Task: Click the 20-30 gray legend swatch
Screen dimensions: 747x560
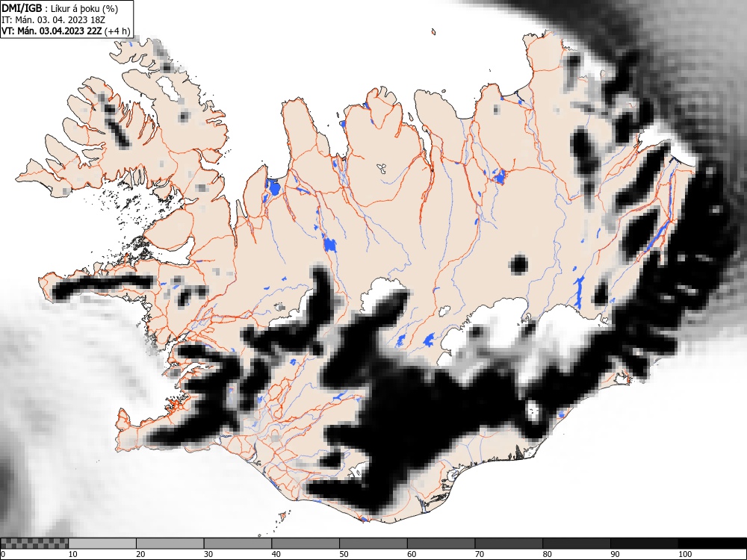Action: [x=170, y=544]
